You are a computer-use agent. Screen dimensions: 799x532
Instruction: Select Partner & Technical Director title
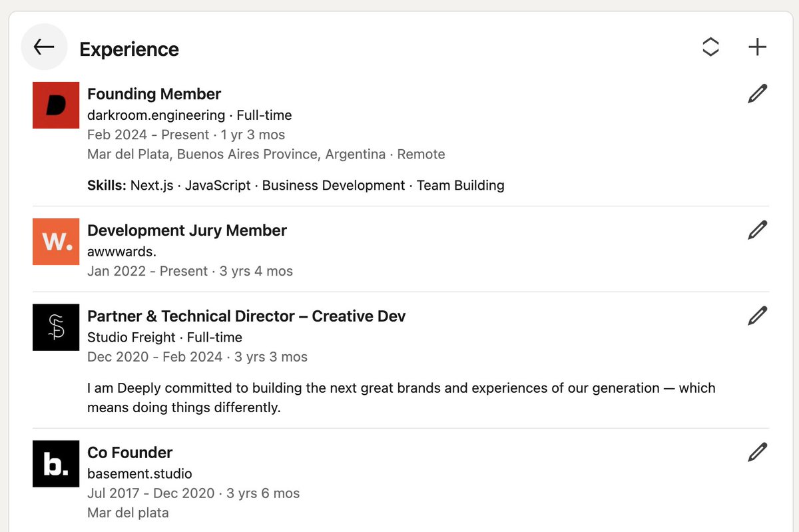[x=246, y=316]
